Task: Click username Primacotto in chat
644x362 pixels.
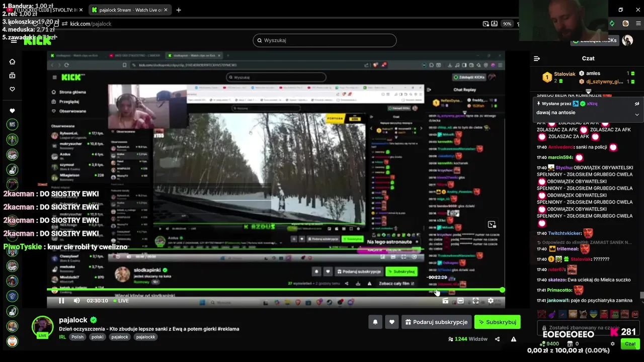Action: pos(559,290)
